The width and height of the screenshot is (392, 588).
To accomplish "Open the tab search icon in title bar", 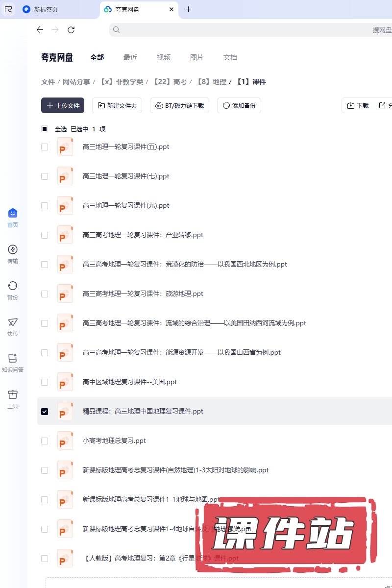I will point(8,9).
